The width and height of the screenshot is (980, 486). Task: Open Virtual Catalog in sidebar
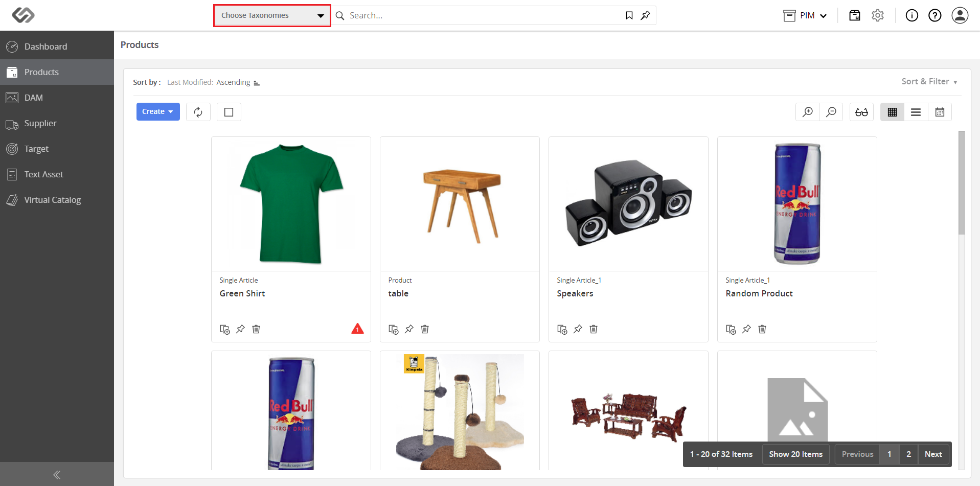click(57, 200)
